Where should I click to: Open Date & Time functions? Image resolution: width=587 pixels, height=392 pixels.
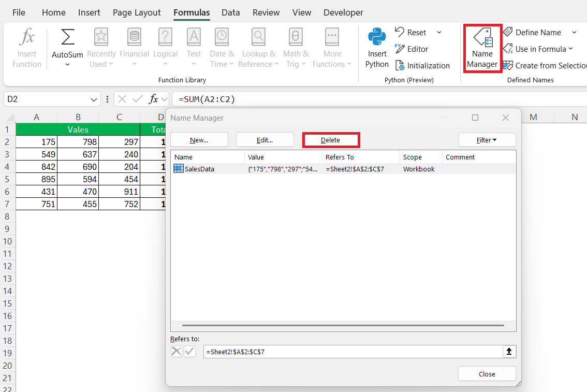click(x=222, y=48)
